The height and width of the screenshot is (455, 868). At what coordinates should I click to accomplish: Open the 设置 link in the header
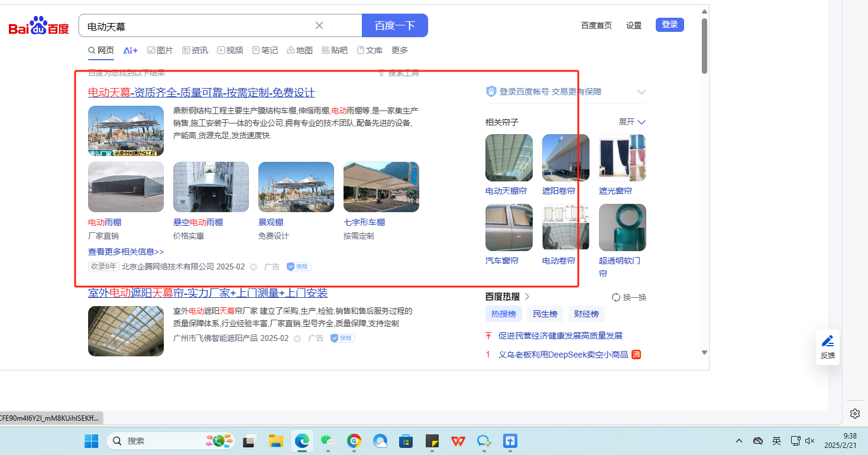[x=634, y=25]
